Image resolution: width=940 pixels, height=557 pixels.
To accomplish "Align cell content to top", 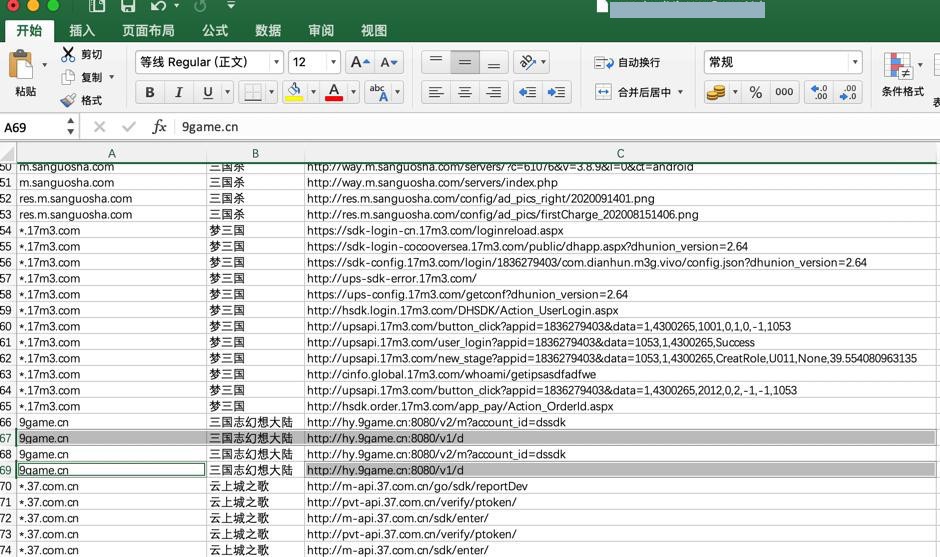I will click(436, 62).
